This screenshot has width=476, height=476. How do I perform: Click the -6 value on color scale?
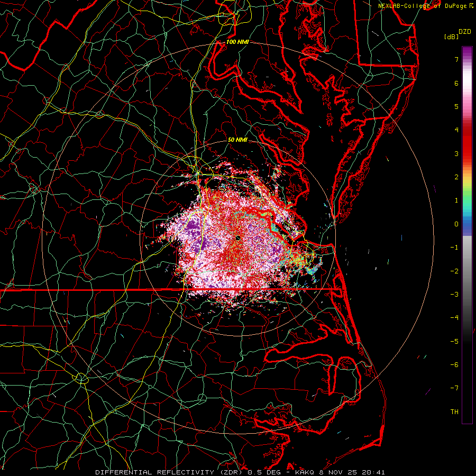coord(454,365)
